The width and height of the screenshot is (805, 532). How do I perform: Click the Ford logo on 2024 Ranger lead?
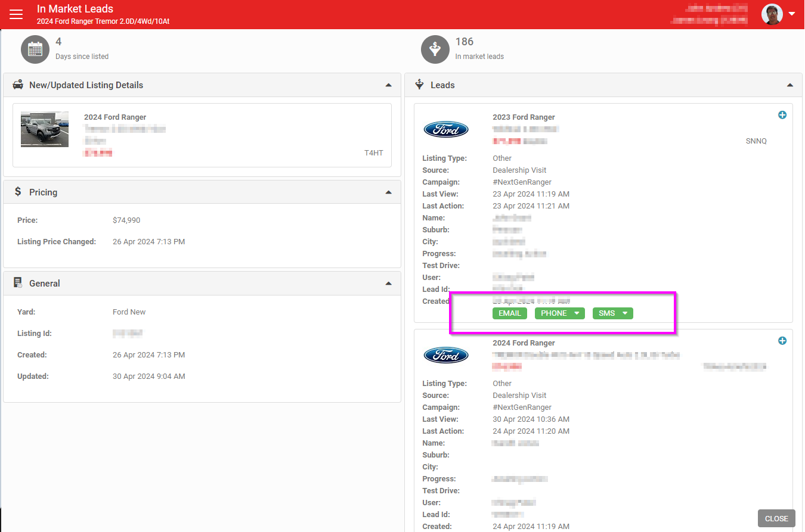(x=446, y=355)
